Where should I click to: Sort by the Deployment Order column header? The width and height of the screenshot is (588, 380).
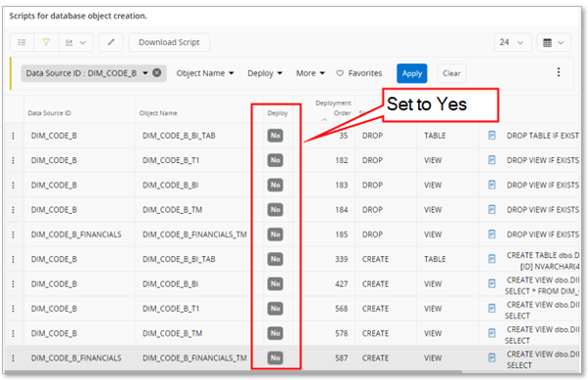[333, 108]
